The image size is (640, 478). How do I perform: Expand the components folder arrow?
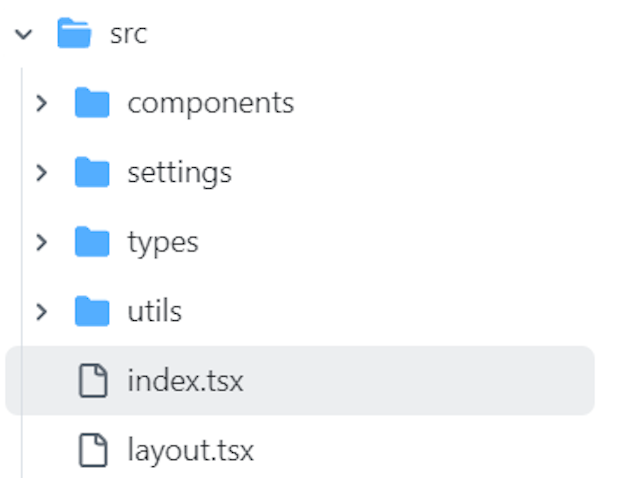41,103
